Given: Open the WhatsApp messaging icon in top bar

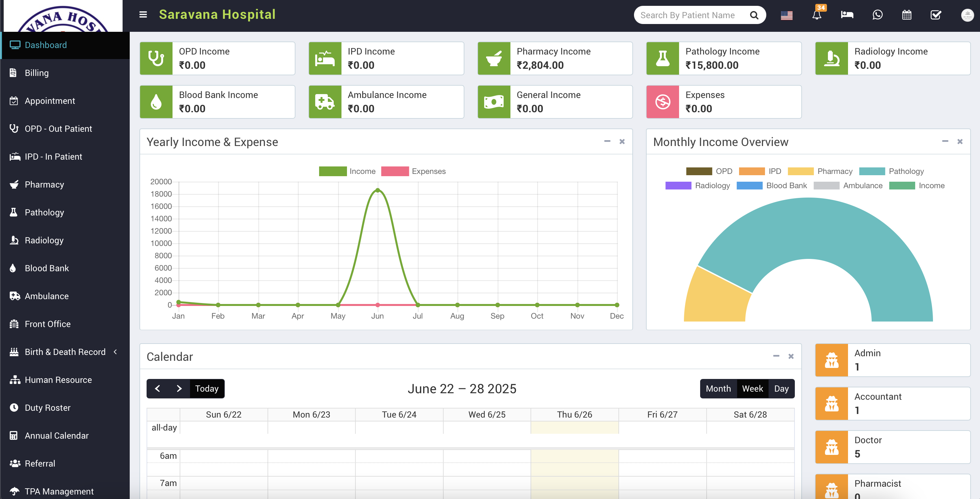Looking at the screenshot, I should coord(878,15).
